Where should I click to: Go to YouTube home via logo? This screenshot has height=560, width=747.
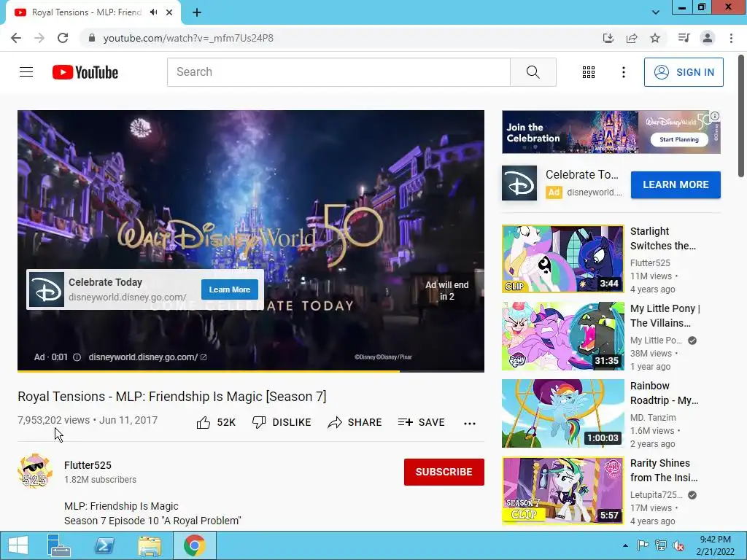click(x=85, y=72)
